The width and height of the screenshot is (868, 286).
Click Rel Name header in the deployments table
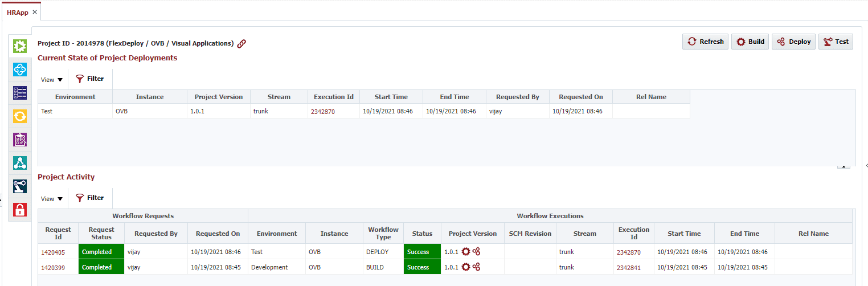651,97
